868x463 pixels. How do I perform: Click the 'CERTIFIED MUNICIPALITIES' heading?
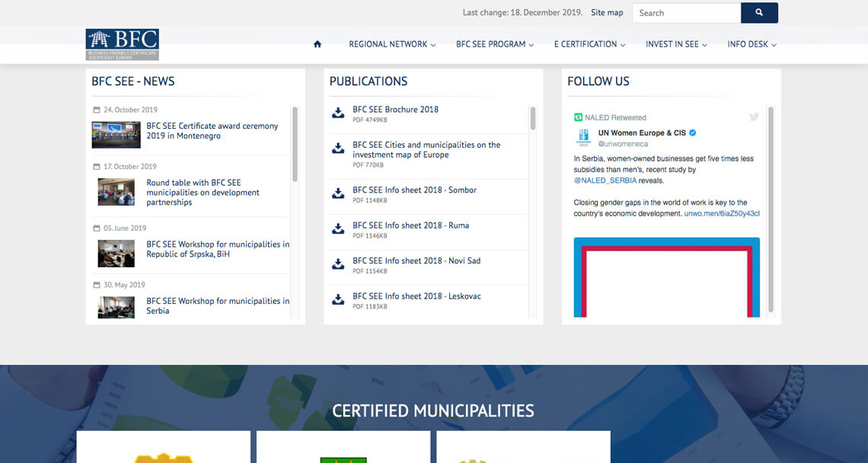433,411
